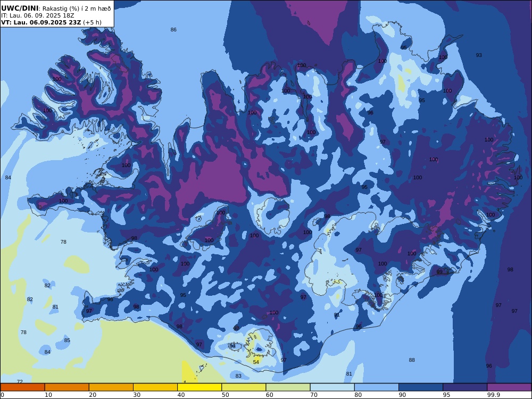The image size is (532, 399).
Task: Click the map title 'UWC/DINI: Rakastig (%) í 2 m hæð'
Action: (56, 9)
